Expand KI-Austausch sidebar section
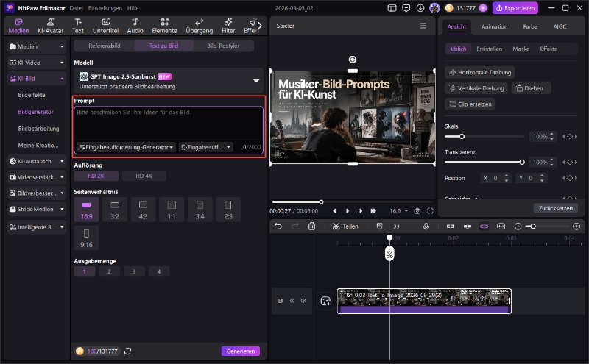The image size is (589, 364). 36,161
